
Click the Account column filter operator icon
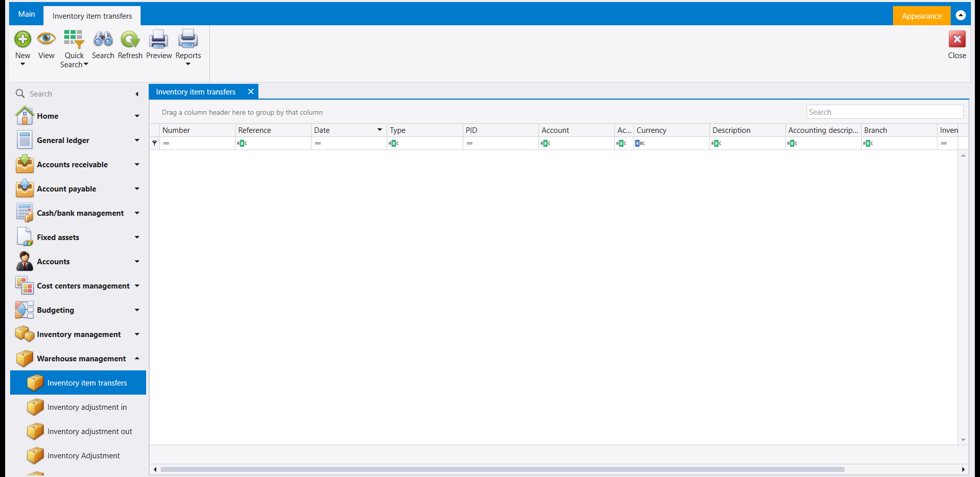tap(546, 144)
